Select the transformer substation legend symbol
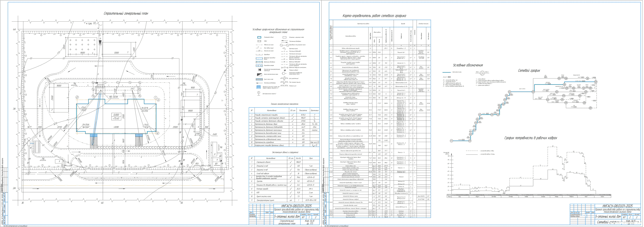This screenshot has height=227, width=644. click(x=259, y=70)
